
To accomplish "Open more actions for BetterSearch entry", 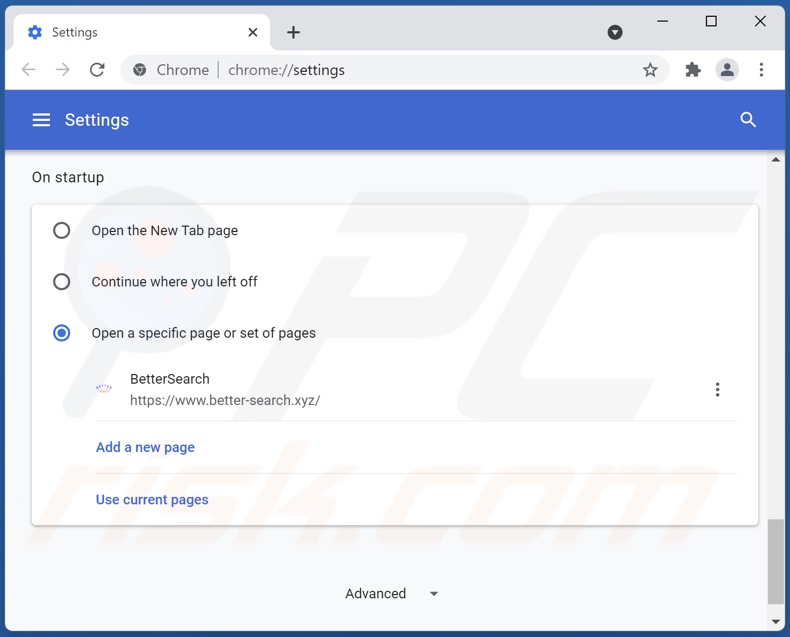I will 717,390.
